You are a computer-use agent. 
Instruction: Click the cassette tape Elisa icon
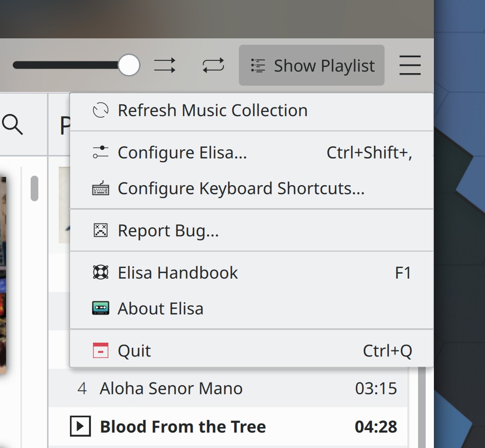click(101, 309)
